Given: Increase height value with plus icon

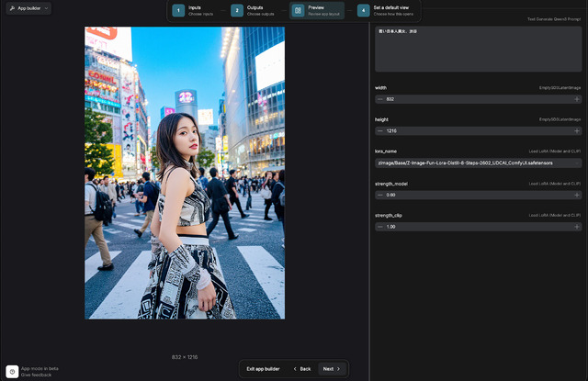Looking at the screenshot, I should pos(576,131).
